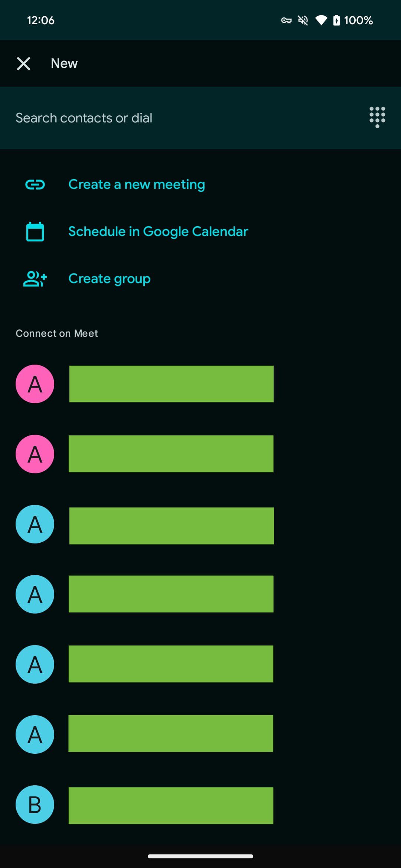Tap the muted bell status icon

[303, 20]
